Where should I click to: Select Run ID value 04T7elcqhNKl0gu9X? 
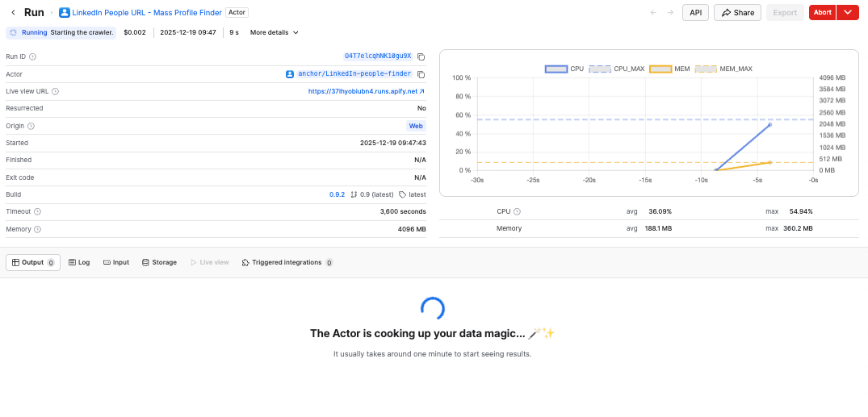(378, 56)
